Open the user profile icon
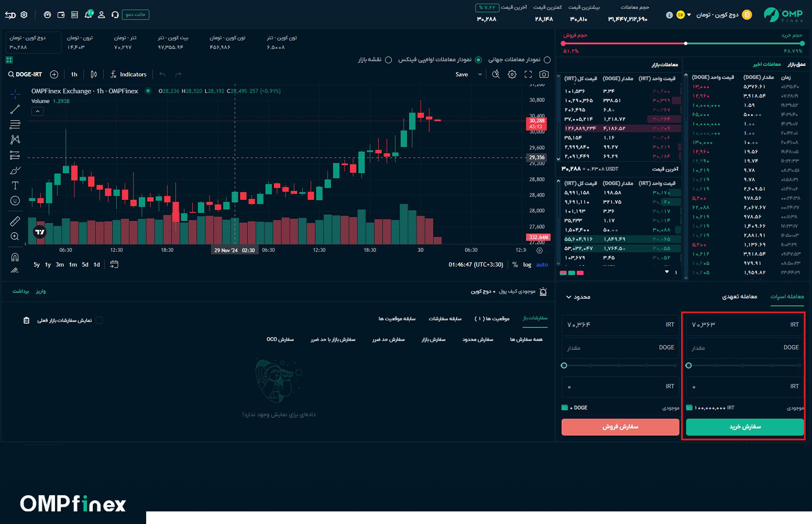Viewport: 812px width, 524px height. click(102, 15)
